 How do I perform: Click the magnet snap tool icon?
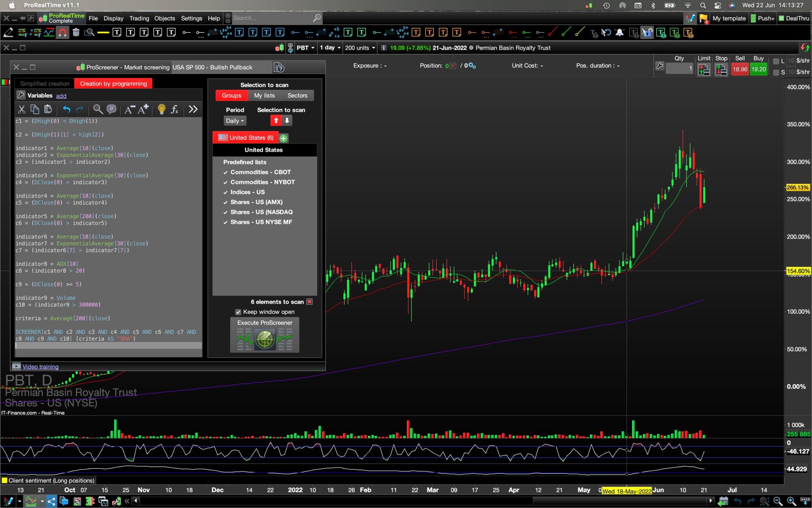63,33
